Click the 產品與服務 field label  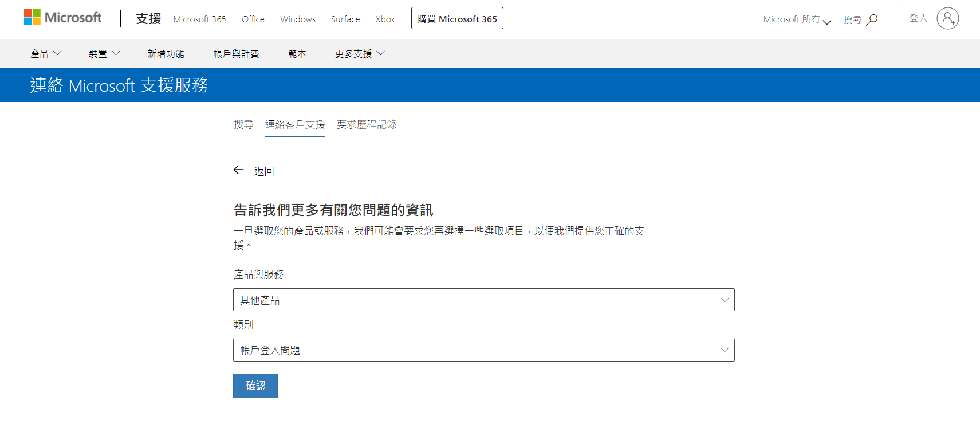tap(258, 274)
